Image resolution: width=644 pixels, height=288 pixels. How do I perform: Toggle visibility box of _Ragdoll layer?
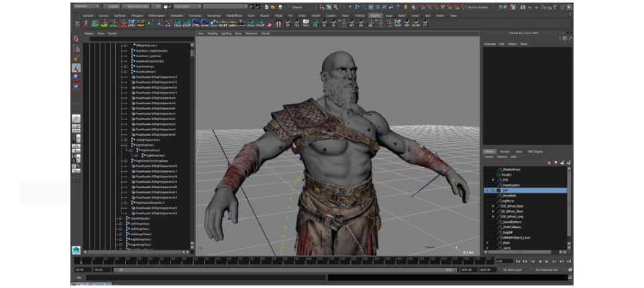click(x=487, y=232)
